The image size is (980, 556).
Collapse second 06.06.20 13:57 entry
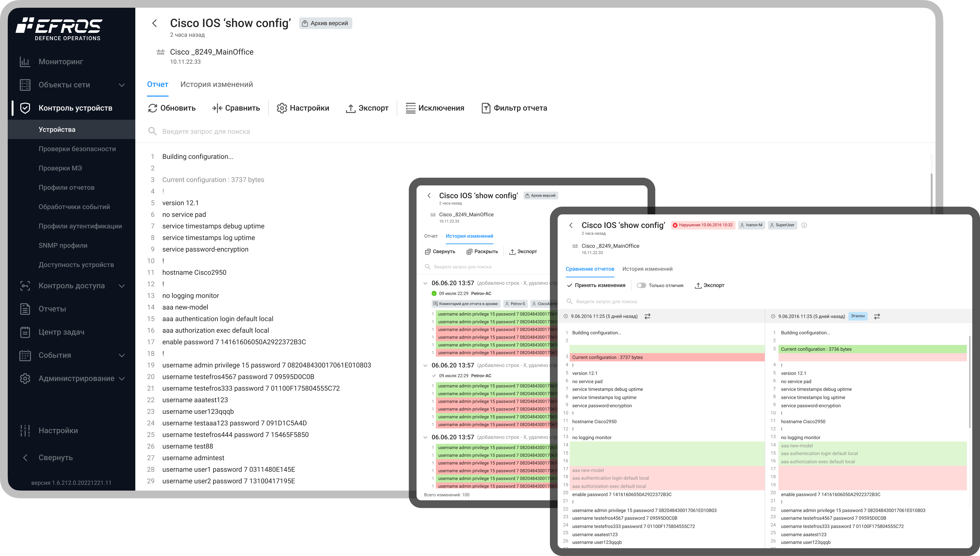click(x=425, y=366)
